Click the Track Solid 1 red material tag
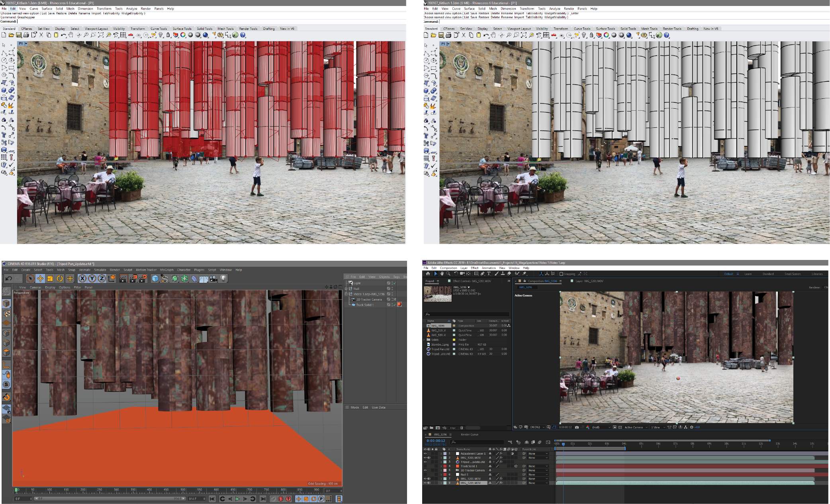830x504 pixels. pos(399,305)
